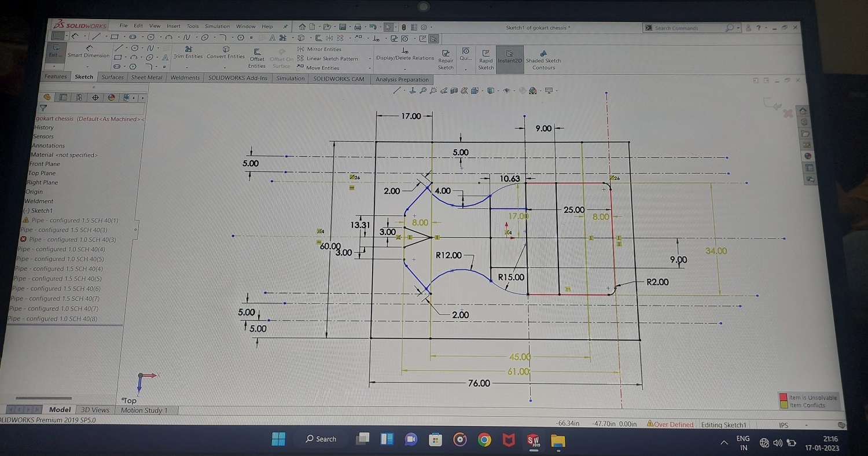This screenshot has height=456, width=868.
Task: Click the red X cancel sketch corner icon
Action: click(788, 113)
